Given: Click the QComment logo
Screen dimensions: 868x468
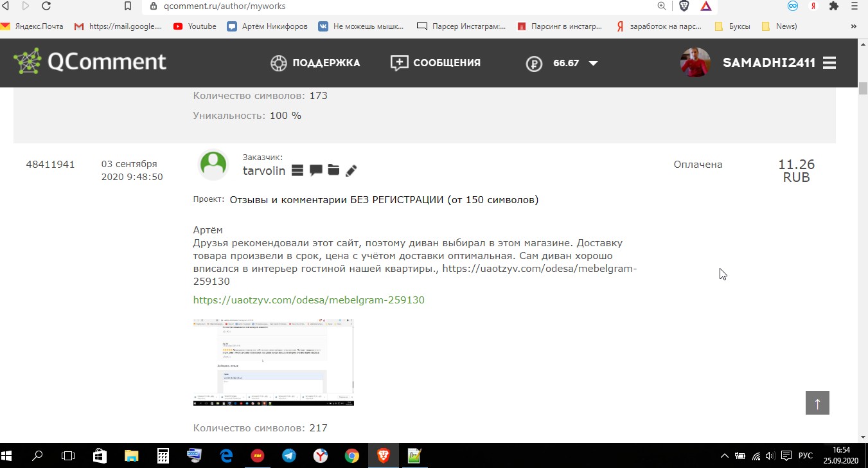Looking at the screenshot, I should point(90,62).
